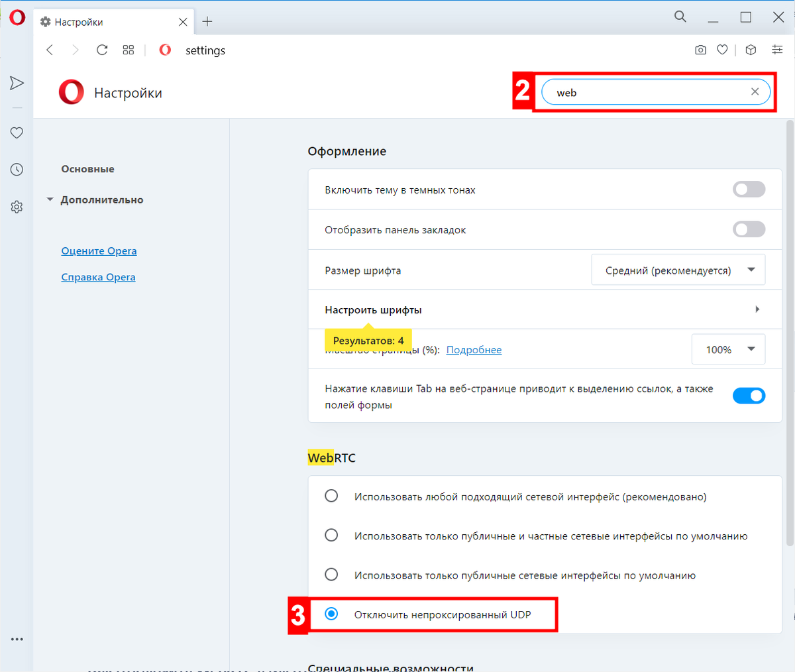
Task: Take a snapshot using the camera toolbar icon
Action: point(700,49)
